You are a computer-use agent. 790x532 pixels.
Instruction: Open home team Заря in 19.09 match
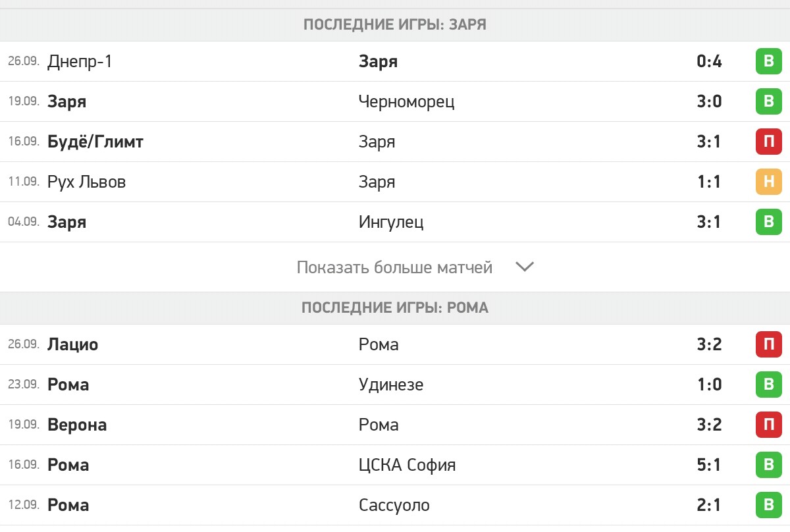[x=66, y=102]
